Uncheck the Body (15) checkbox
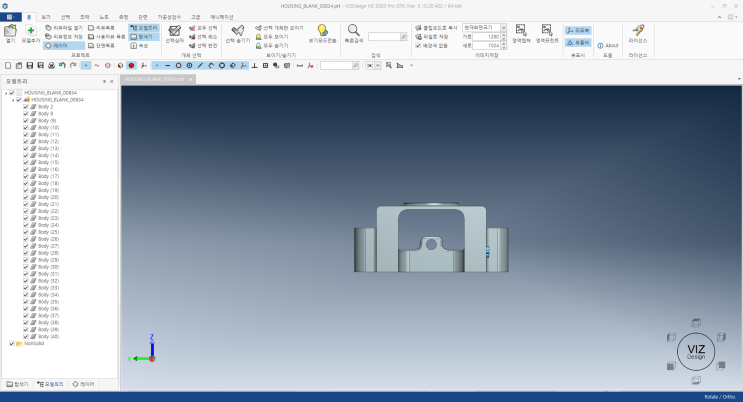Viewport: 743px width, 402px height. pyautogui.click(x=26, y=162)
